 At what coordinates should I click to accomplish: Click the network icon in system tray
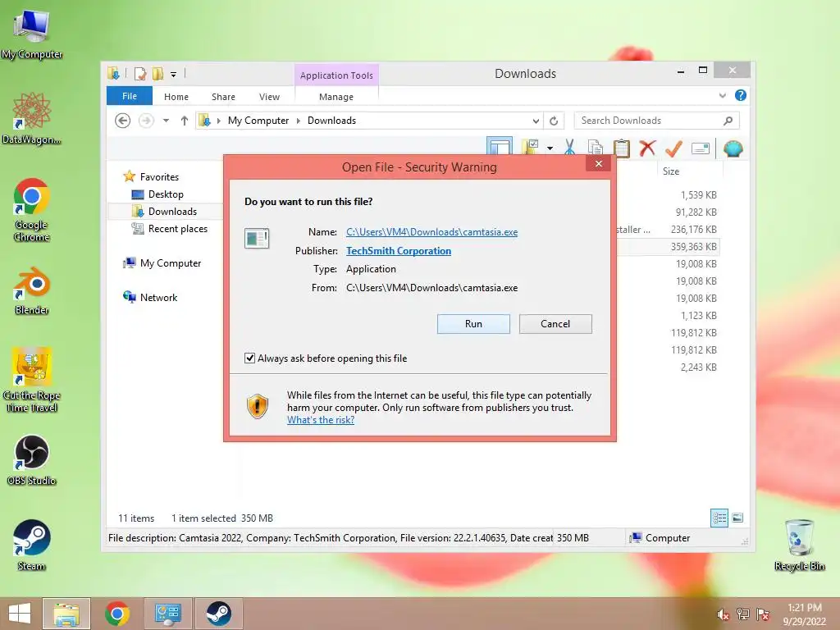743,614
